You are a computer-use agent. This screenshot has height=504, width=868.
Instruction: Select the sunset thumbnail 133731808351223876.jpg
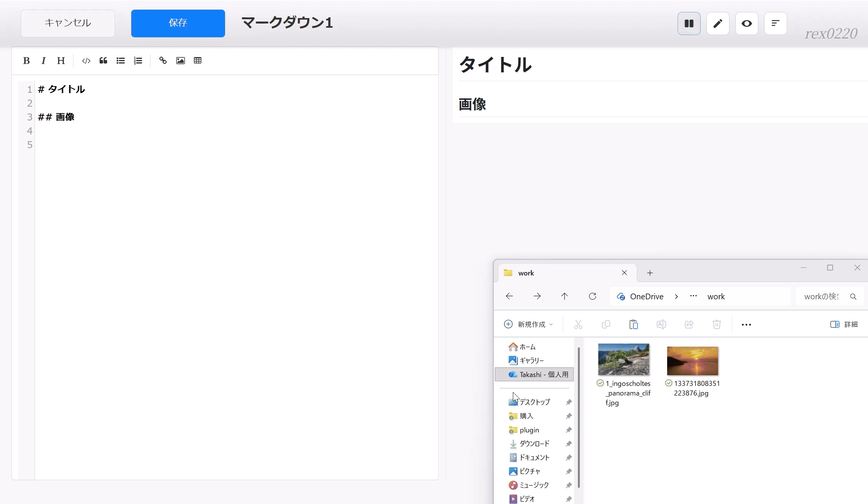tap(692, 361)
